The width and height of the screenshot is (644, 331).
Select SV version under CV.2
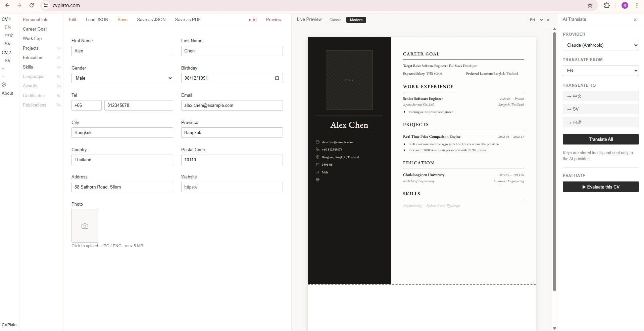click(x=8, y=60)
